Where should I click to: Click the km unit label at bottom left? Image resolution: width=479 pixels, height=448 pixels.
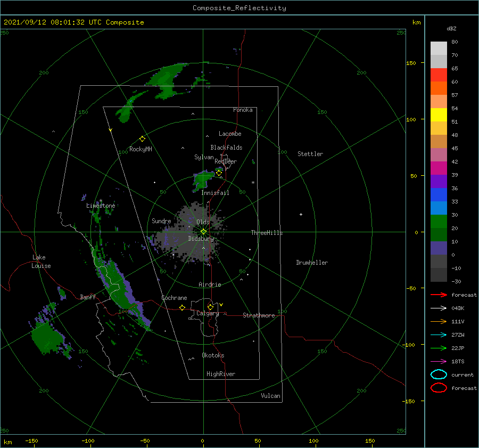click(7, 442)
